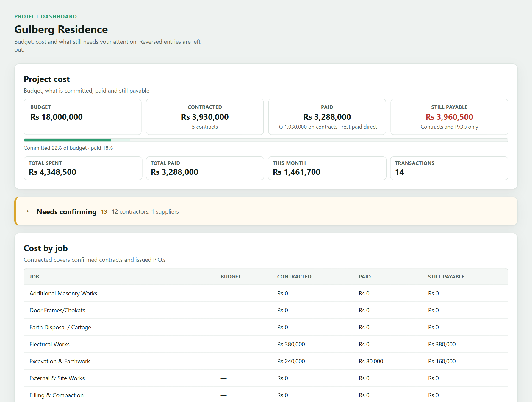Click Excavation paid value Rs 80,000
Viewport: 532px width, 402px height.
tap(371, 361)
